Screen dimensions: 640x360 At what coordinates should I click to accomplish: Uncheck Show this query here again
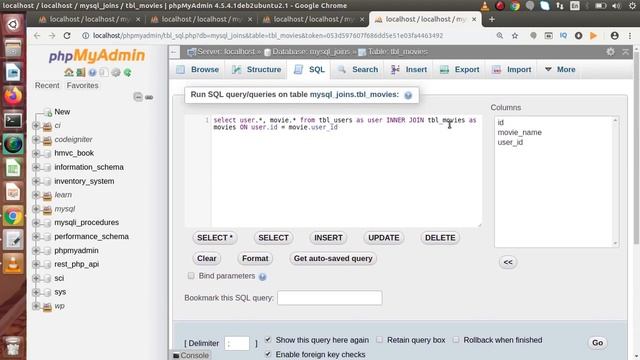tap(268, 339)
